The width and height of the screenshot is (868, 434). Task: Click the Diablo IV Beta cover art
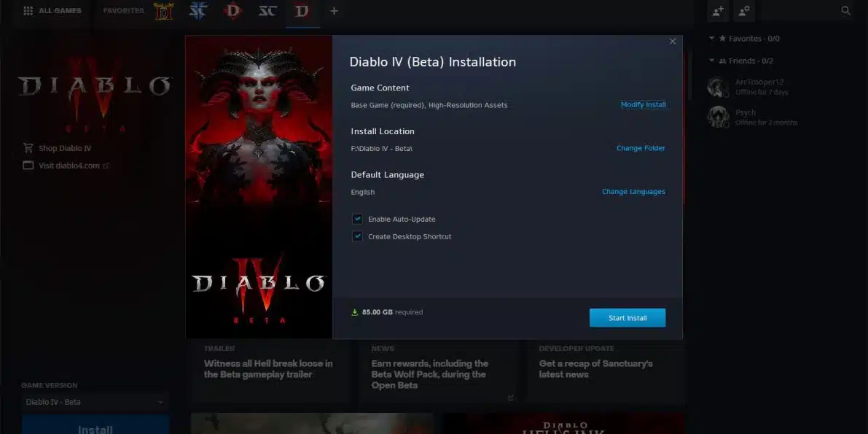pos(259,187)
